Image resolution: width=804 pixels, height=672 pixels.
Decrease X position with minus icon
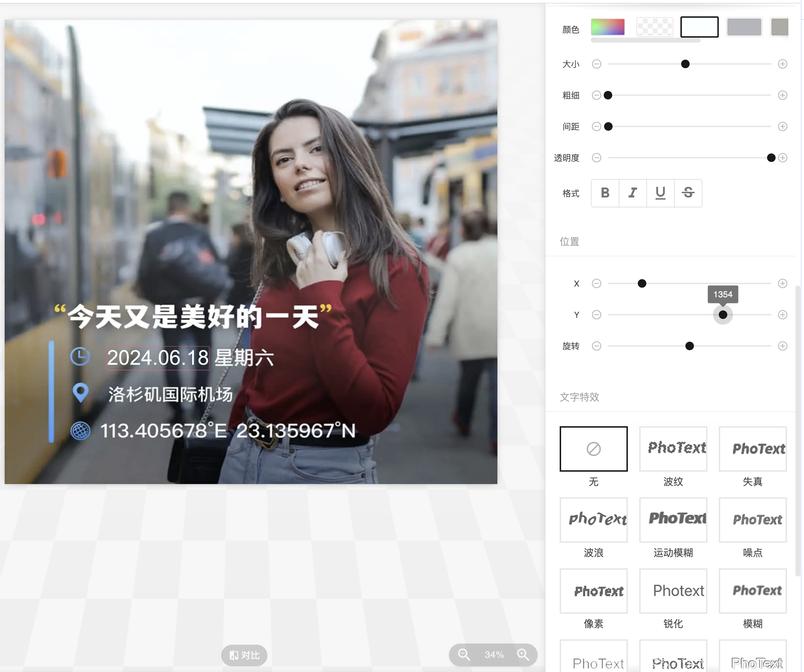tap(597, 284)
